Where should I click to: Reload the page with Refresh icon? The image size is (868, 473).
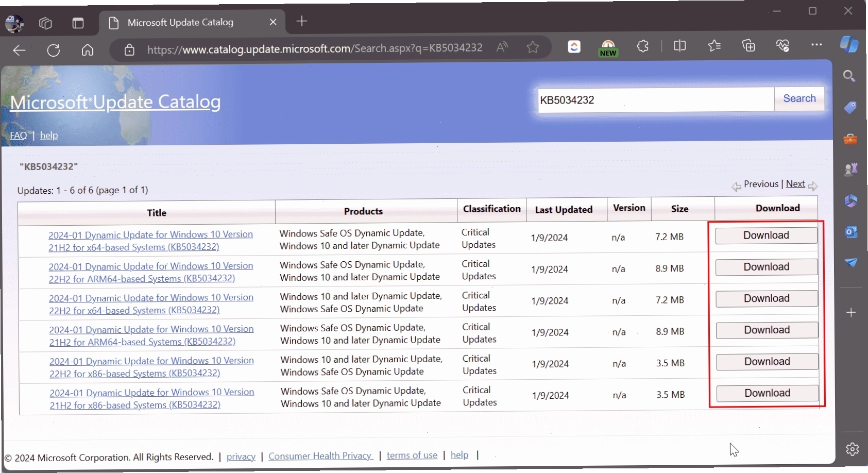click(x=54, y=50)
